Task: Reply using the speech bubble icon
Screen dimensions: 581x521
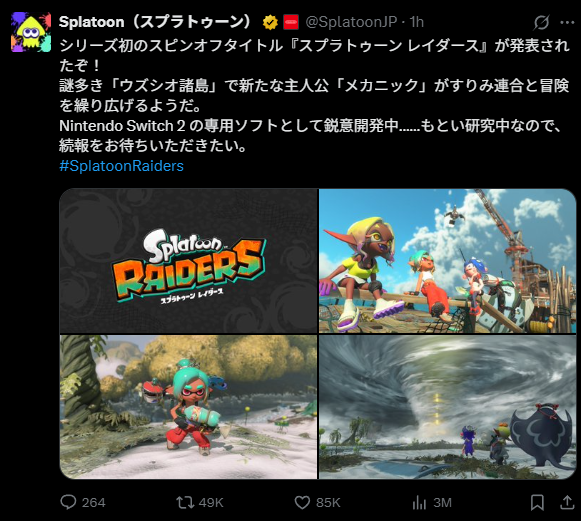Action: 68,502
